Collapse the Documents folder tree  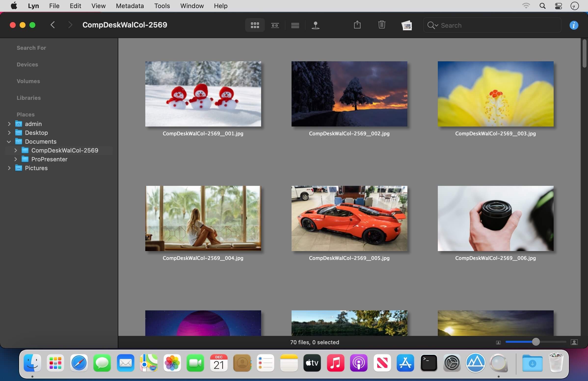click(x=9, y=142)
